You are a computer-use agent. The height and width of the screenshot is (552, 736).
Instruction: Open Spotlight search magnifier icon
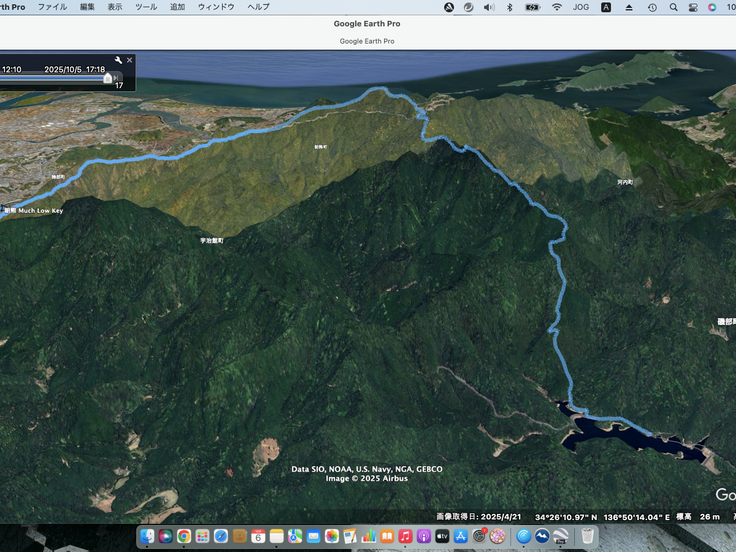[673, 7]
